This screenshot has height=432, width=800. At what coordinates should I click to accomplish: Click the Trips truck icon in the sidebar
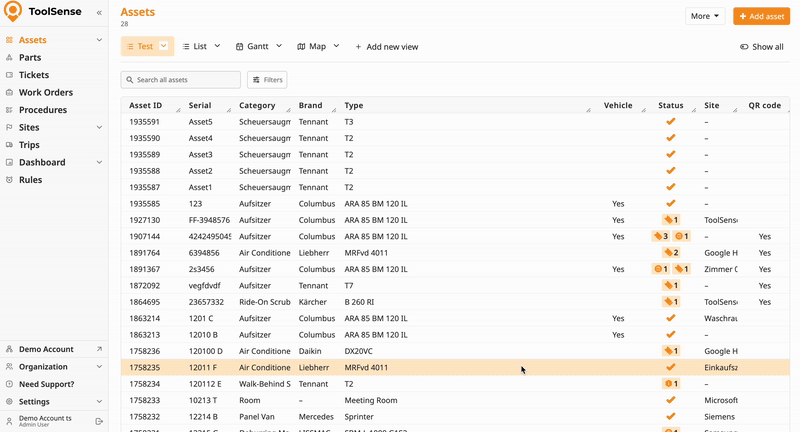pos(10,145)
